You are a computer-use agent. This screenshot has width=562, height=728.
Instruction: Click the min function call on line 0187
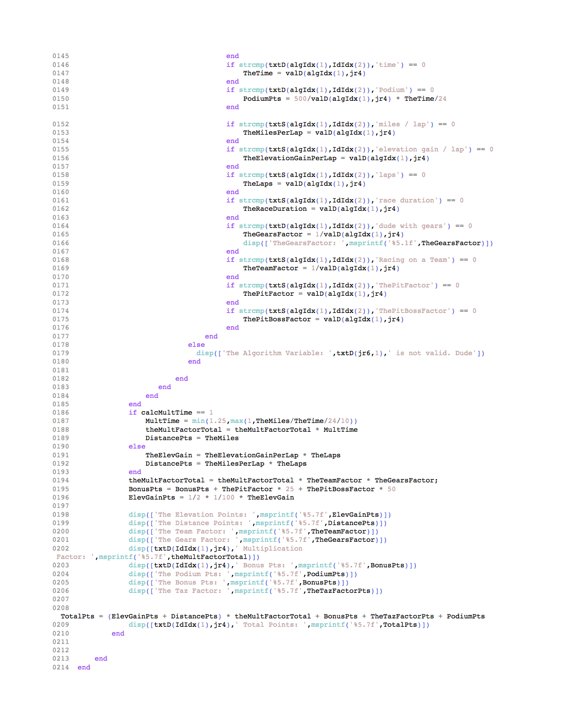198,421
